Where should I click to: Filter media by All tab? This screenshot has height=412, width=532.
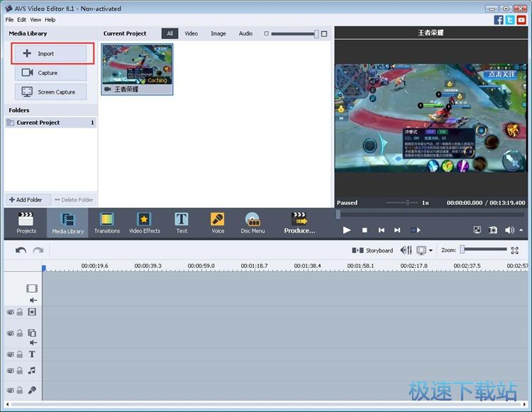point(170,33)
